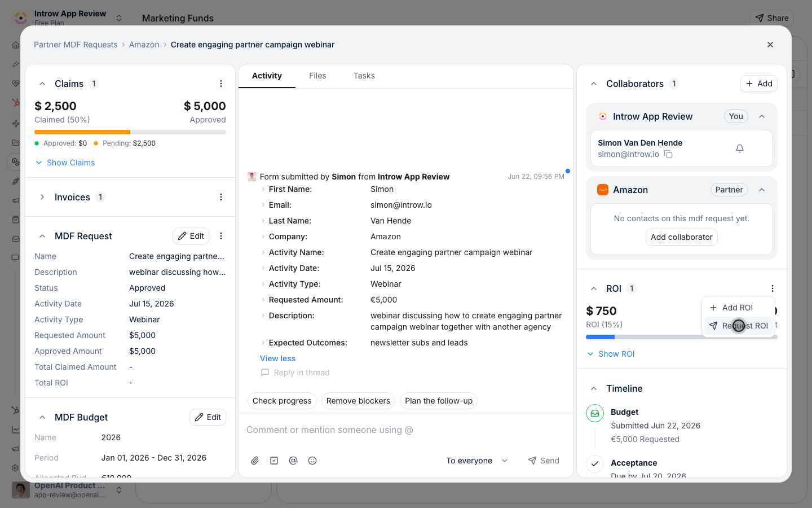Open the Claims section three-dot menu
This screenshot has height=508, width=812.
coord(221,84)
